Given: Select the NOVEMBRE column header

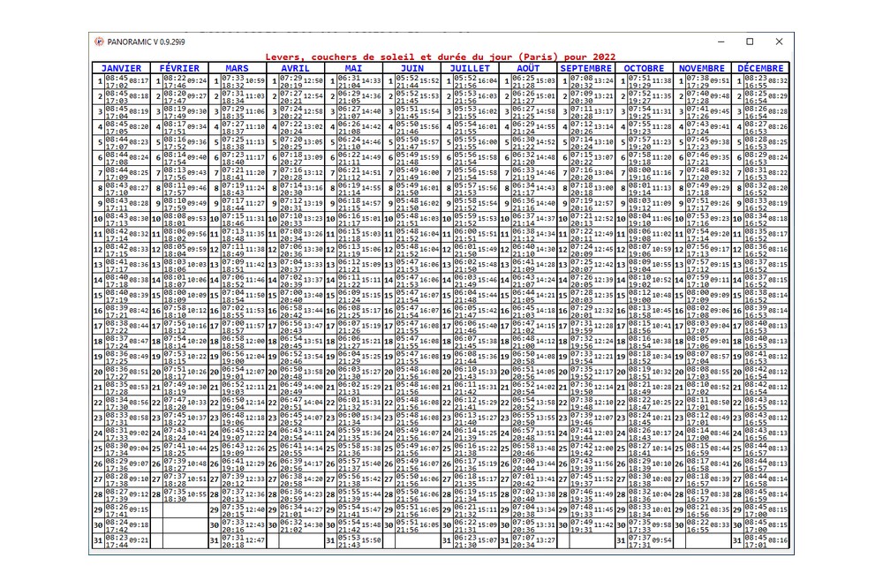Looking at the screenshot, I should (702, 68).
